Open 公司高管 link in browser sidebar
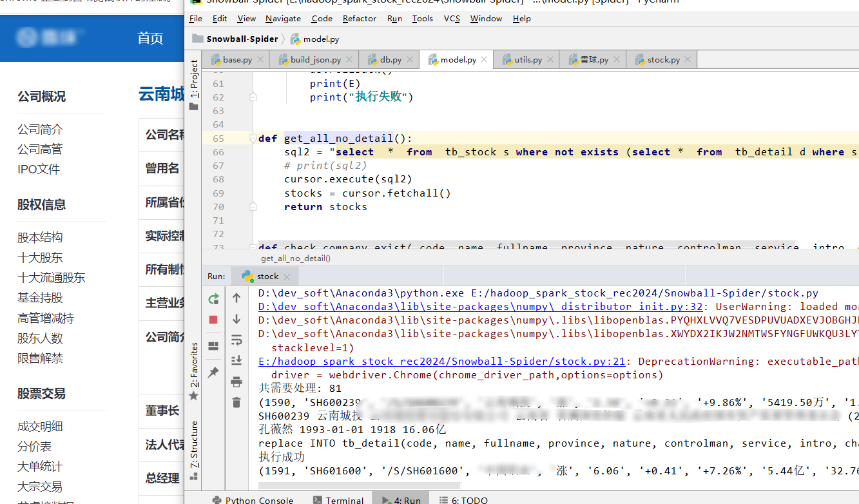Screen dimensions: 859x504 pos(40,150)
